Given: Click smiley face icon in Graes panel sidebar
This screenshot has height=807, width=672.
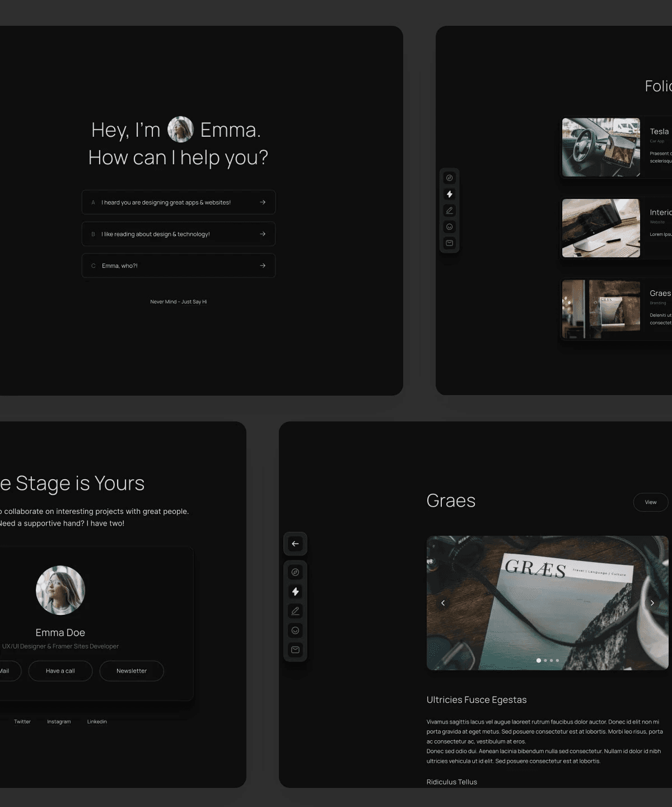Looking at the screenshot, I should point(295,630).
